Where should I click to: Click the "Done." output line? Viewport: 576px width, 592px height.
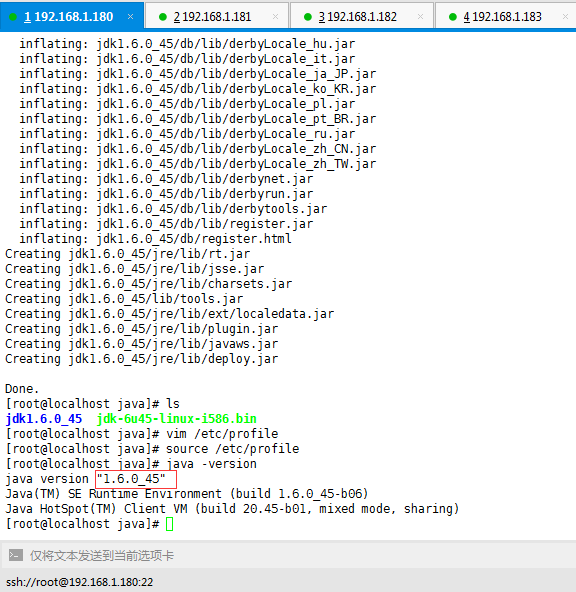[x=22, y=388]
